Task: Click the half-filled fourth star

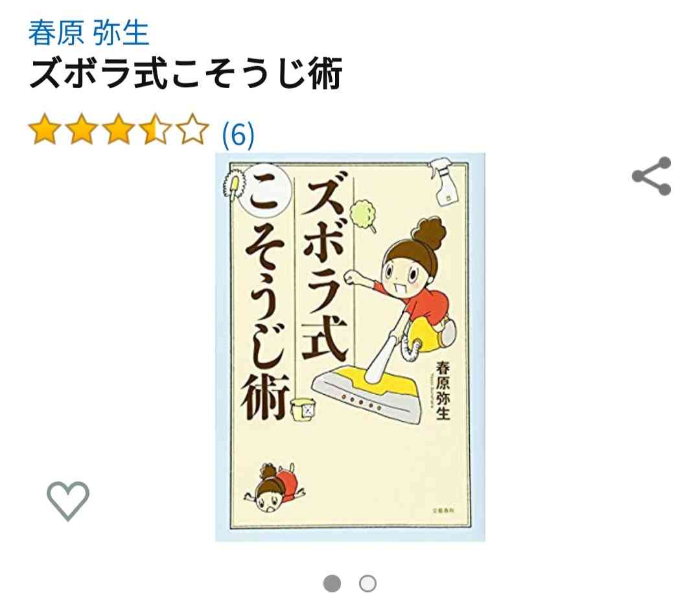Action: pos(155,130)
